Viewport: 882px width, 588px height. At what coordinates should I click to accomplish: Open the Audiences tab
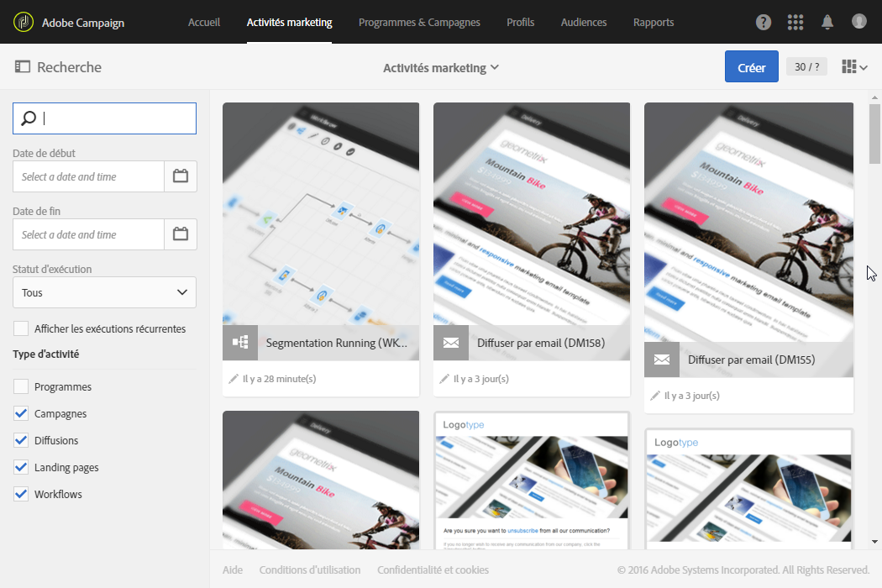coord(583,23)
